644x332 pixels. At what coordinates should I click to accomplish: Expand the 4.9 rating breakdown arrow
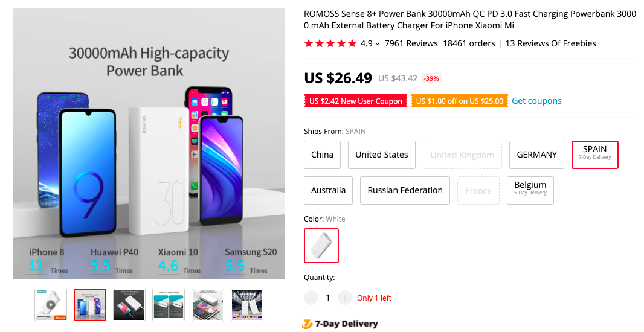click(378, 44)
